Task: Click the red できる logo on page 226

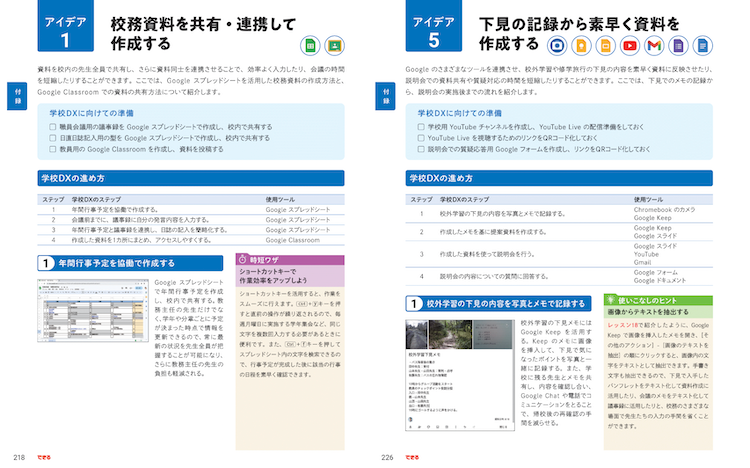Action: pos(412,457)
